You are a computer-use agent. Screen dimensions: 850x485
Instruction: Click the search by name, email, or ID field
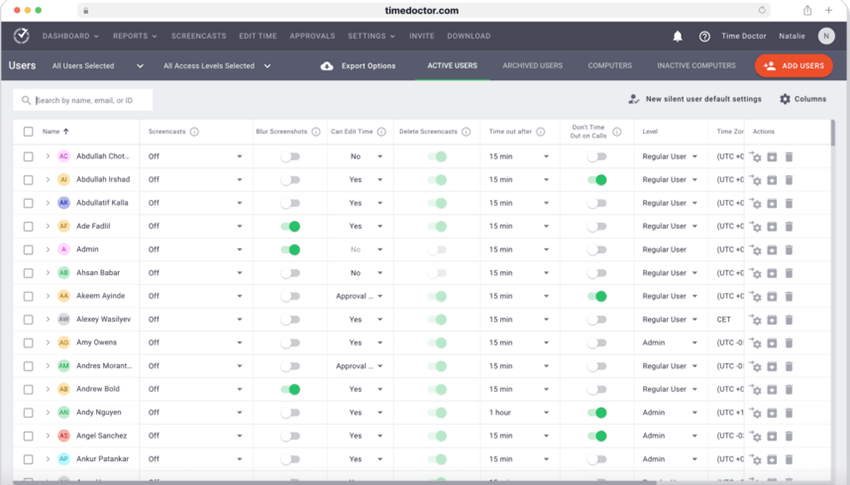coord(83,100)
